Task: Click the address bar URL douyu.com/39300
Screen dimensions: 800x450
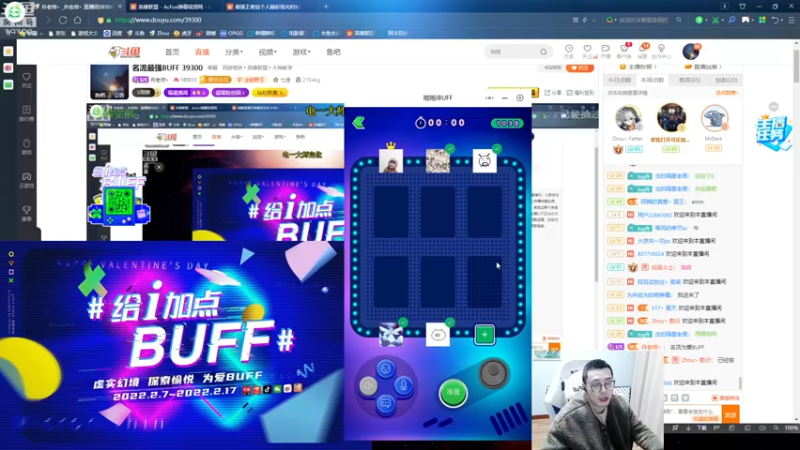Action: pyautogui.click(x=158, y=20)
